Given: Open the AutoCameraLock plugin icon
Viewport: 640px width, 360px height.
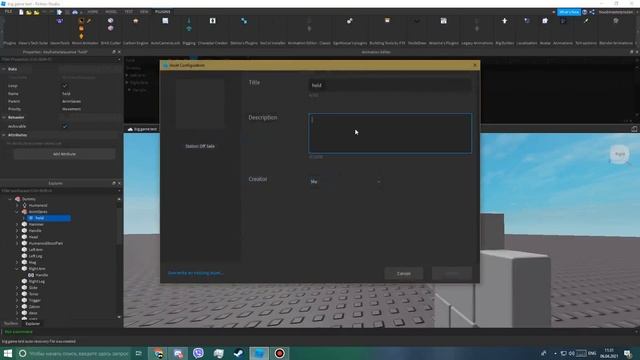Looking at the screenshot, I should [x=165, y=21].
